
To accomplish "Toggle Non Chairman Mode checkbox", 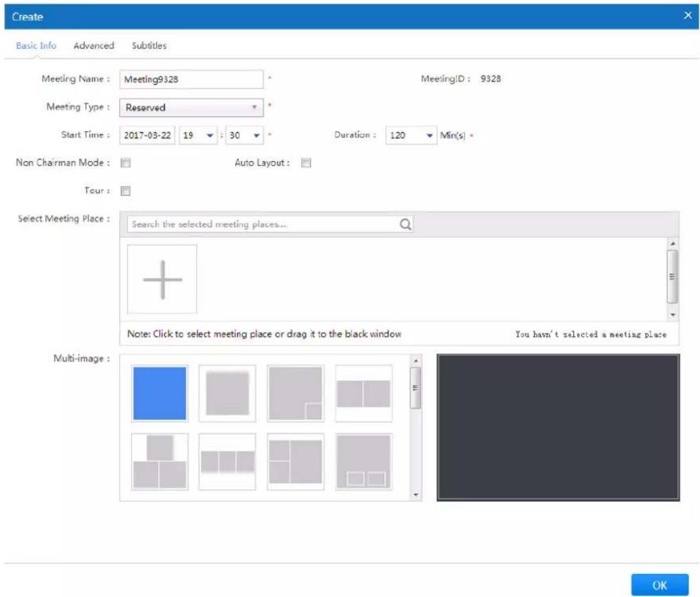I will pyautogui.click(x=126, y=162).
